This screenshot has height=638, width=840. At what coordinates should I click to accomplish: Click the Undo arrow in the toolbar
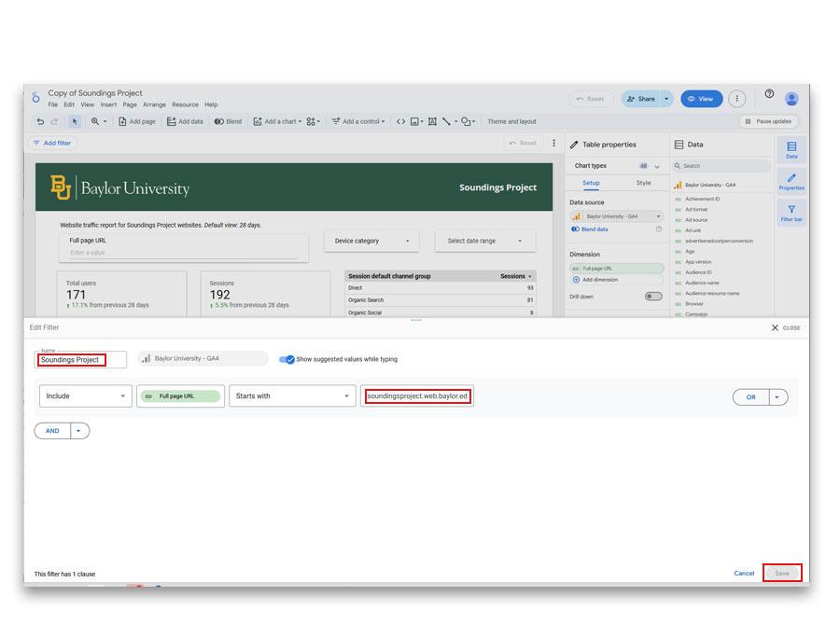[x=40, y=121]
